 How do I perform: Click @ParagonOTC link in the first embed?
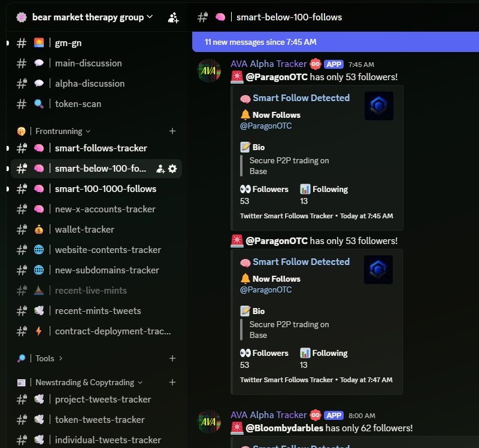click(x=266, y=126)
